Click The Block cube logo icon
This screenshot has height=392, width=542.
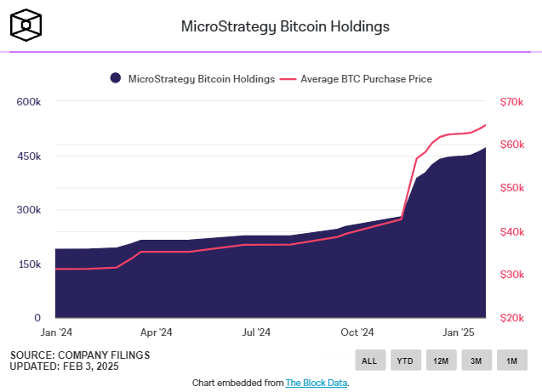(x=26, y=26)
